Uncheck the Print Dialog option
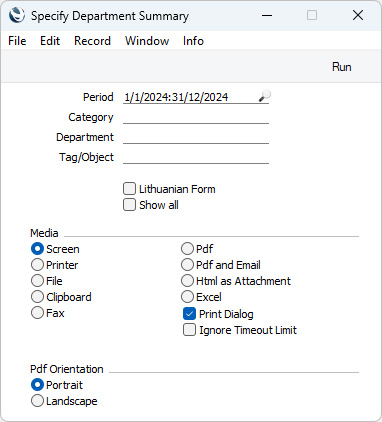 189,314
